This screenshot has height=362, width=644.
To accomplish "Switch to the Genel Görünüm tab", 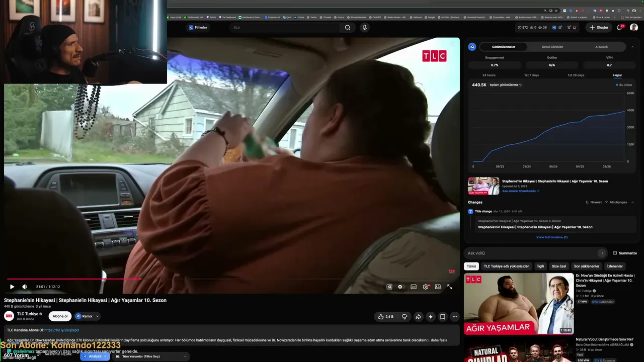I will (x=552, y=47).
